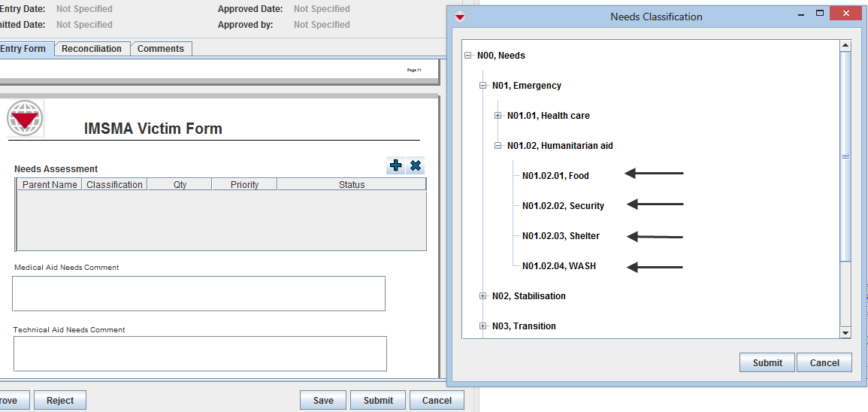Image resolution: width=868 pixels, height=412 pixels.
Task: Select the N01.02.04, WASH item
Action: pyautogui.click(x=558, y=266)
